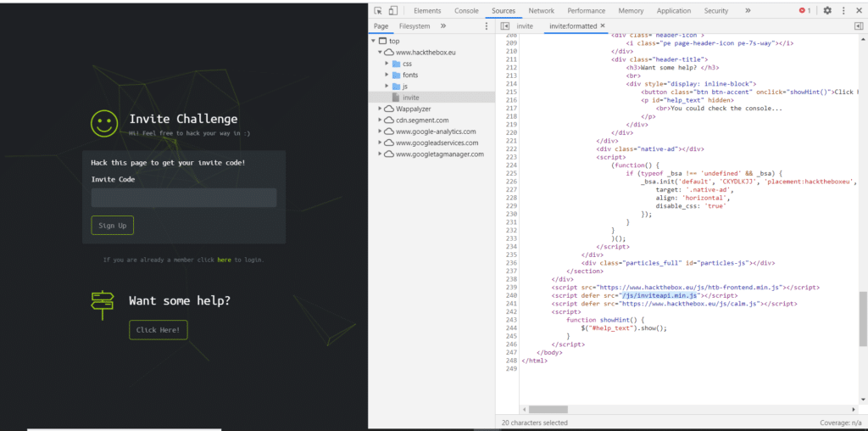Show more DevTools tabs via double chevron
868x431 pixels.
click(x=748, y=10)
